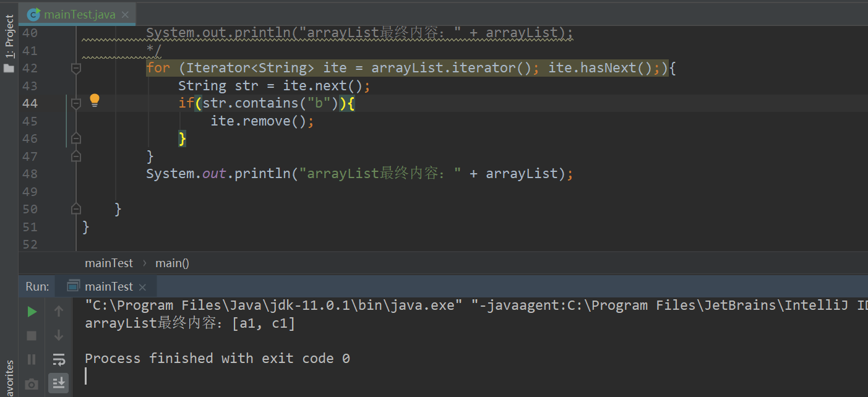Close the mainTest.java editor tab
The width and height of the screenshot is (868, 397).
coord(126,14)
